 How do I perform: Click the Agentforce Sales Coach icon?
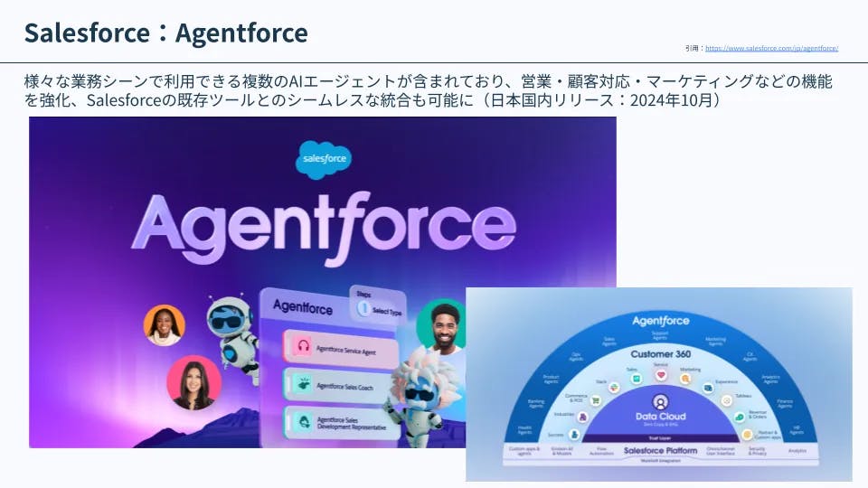pos(303,383)
